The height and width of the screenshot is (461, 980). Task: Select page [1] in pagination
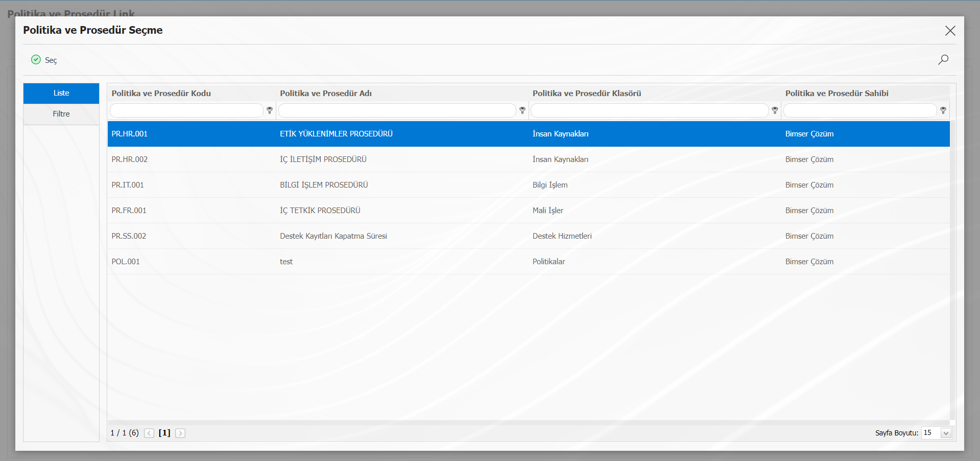point(164,433)
